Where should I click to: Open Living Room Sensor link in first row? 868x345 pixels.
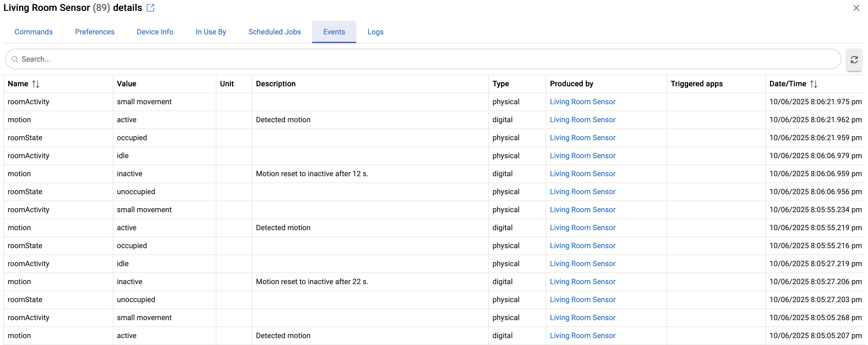pyautogui.click(x=582, y=102)
